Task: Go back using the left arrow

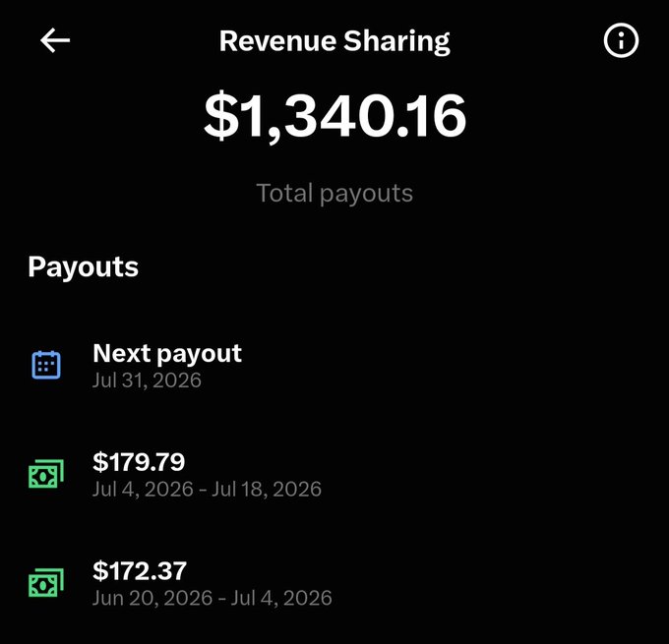Action: point(55,40)
